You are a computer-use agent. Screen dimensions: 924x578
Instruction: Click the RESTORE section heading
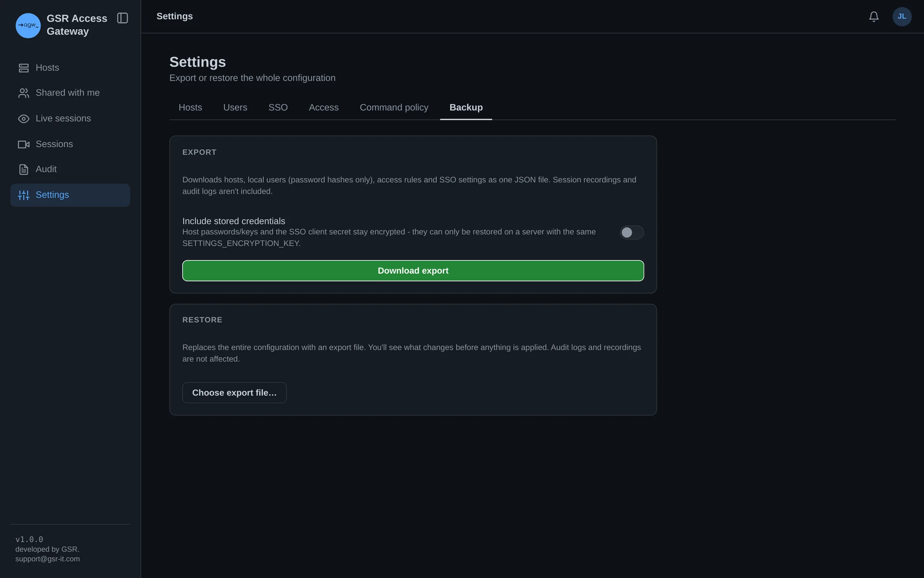203,320
